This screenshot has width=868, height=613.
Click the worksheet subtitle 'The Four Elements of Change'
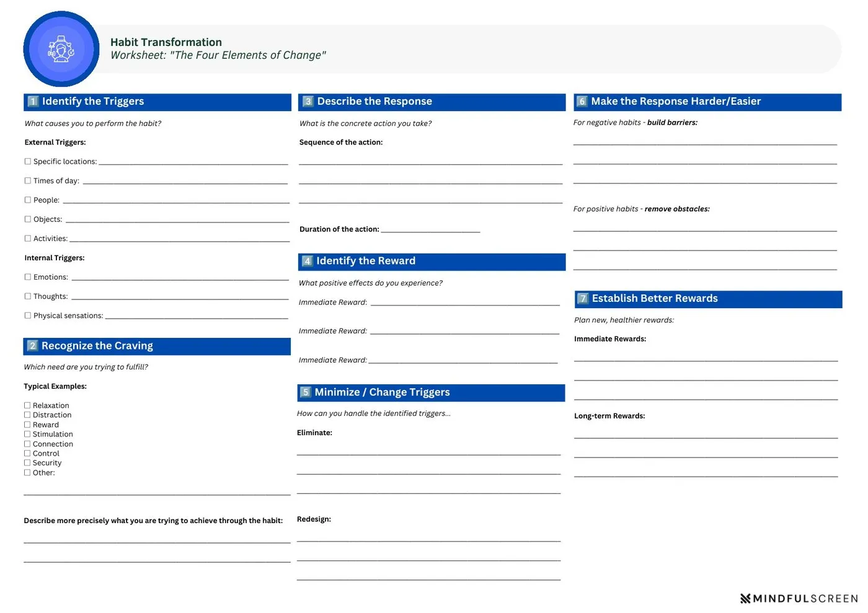[247, 55]
